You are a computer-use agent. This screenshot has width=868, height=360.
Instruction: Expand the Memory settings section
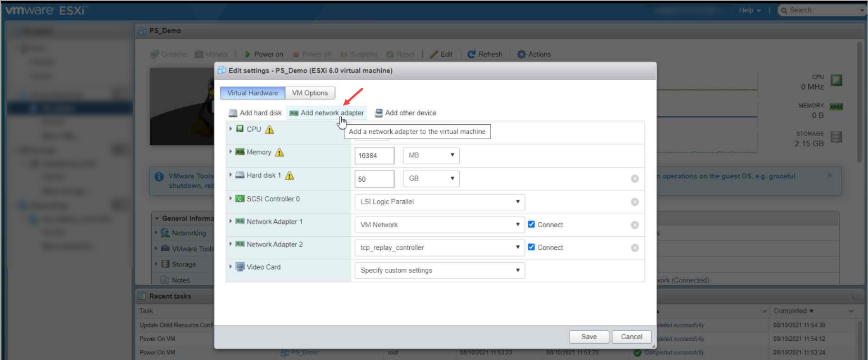click(x=230, y=152)
